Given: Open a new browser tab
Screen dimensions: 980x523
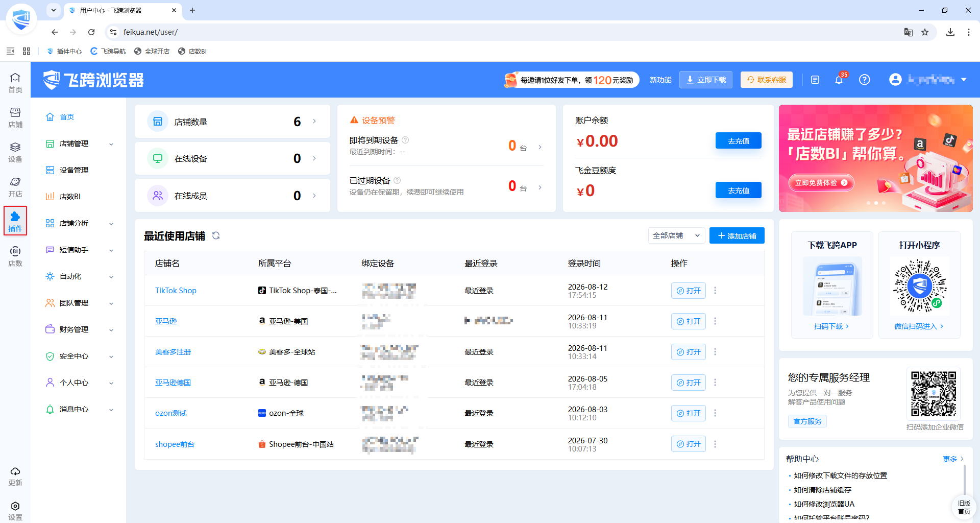Looking at the screenshot, I should pyautogui.click(x=192, y=10).
